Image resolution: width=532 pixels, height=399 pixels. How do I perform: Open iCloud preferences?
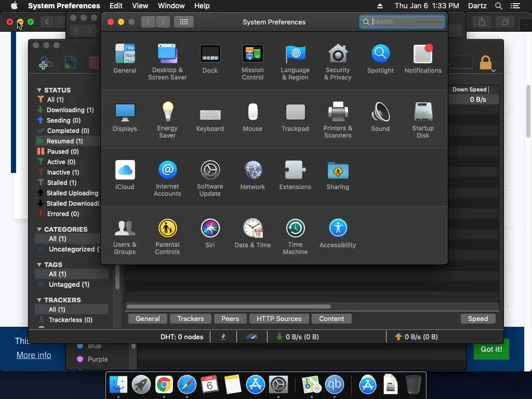(x=125, y=175)
